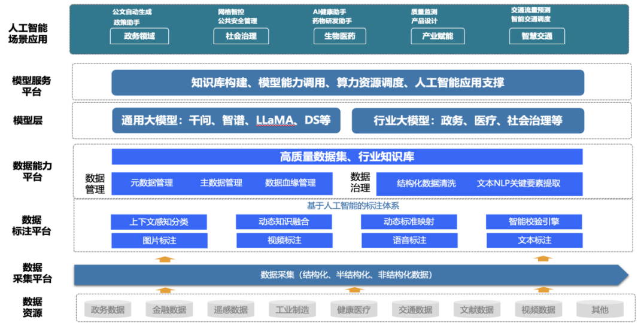Viewport: 644px width, 323px height.
Task: Click the 知识库构建 model service platform bar
Action: [x=347, y=83]
